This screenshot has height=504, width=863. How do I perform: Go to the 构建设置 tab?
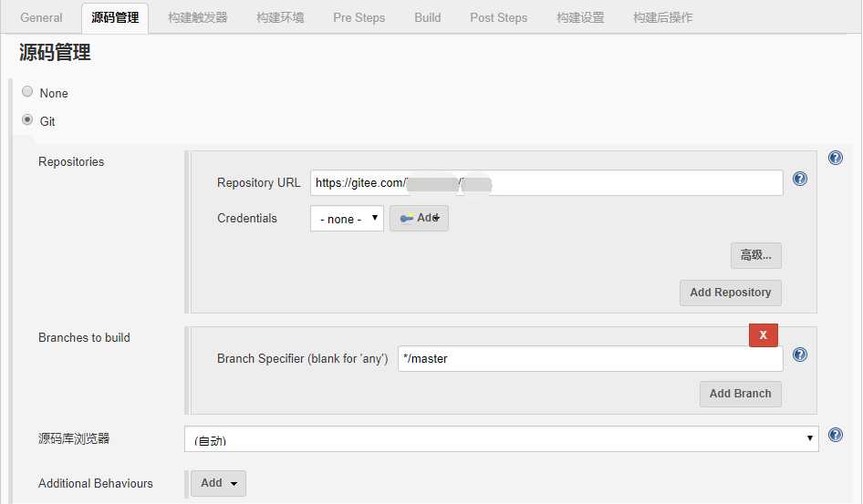point(580,17)
